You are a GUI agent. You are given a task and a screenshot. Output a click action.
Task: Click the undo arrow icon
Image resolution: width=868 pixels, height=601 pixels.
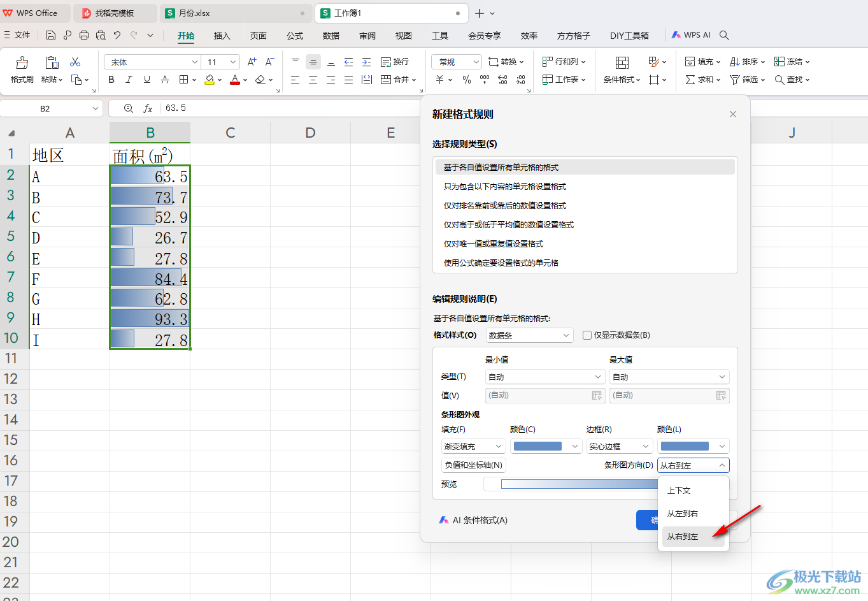click(117, 36)
